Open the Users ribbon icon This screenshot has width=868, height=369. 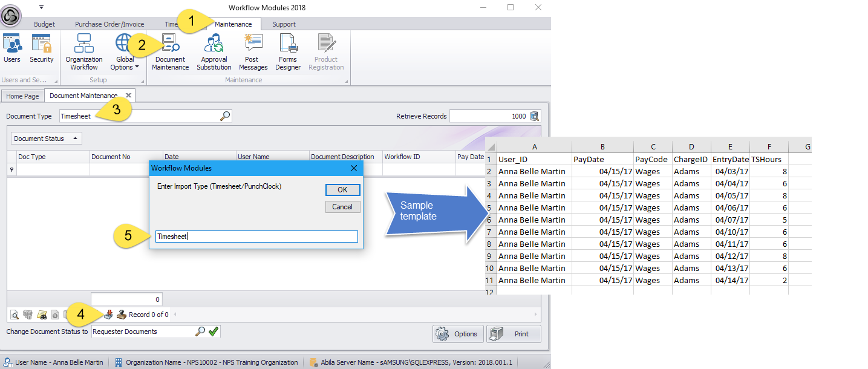click(11, 48)
